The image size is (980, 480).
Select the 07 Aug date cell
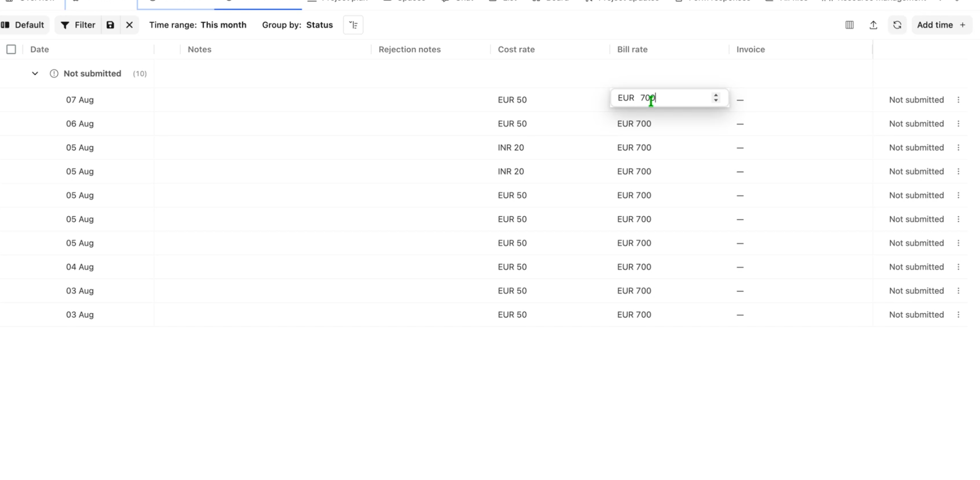(x=80, y=100)
